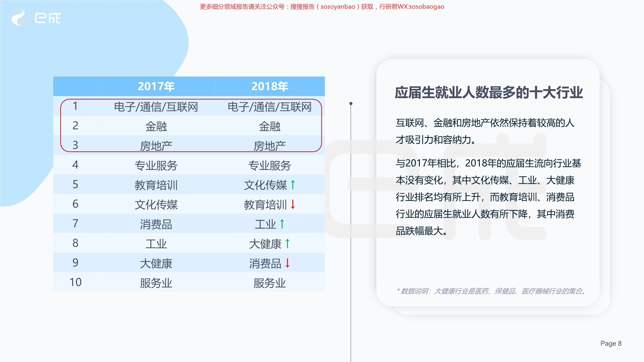Click 工业 in the 2017 column
Screen dimensions: 644x362
156,244
